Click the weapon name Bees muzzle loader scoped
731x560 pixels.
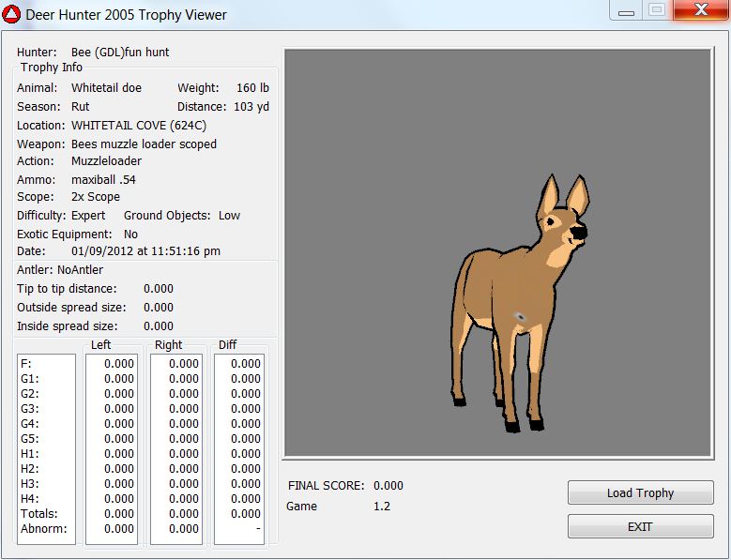(144, 144)
